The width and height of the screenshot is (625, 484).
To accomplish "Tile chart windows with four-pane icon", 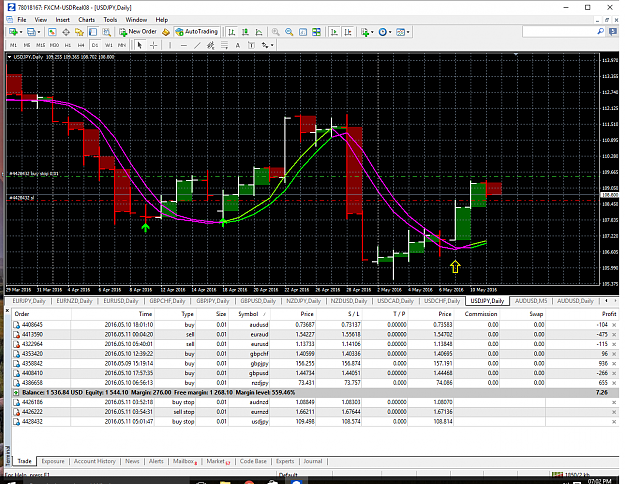I will [x=316, y=32].
